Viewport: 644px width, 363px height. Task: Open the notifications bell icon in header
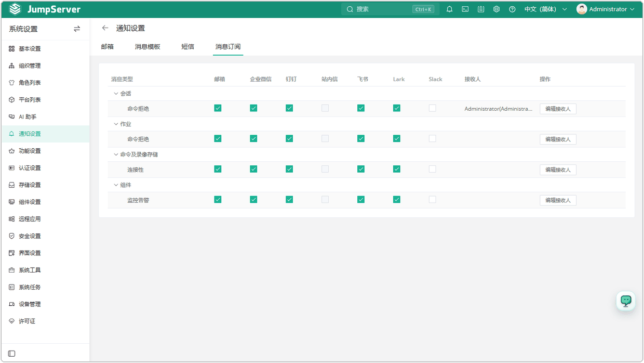[450, 9]
